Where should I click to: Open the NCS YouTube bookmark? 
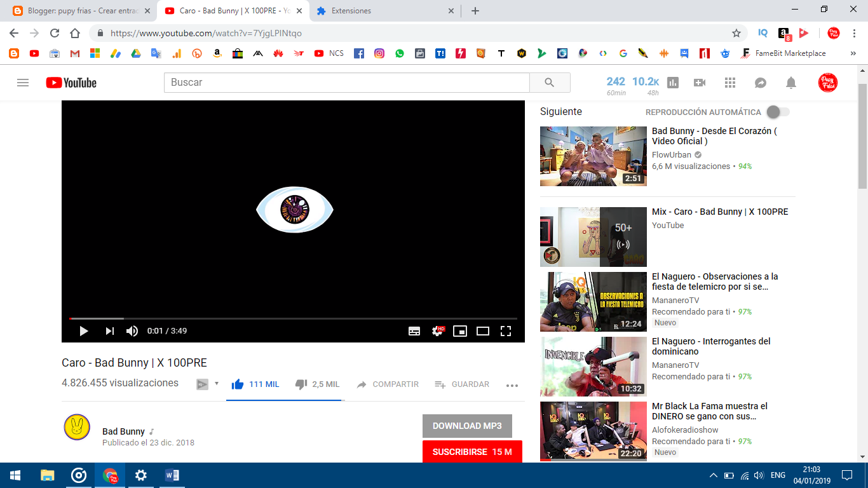click(329, 53)
